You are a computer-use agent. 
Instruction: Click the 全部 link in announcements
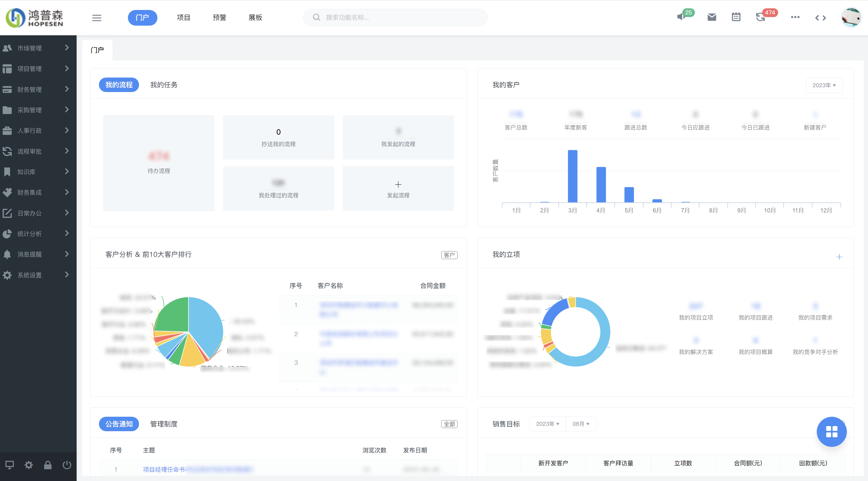(x=449, y=424)
